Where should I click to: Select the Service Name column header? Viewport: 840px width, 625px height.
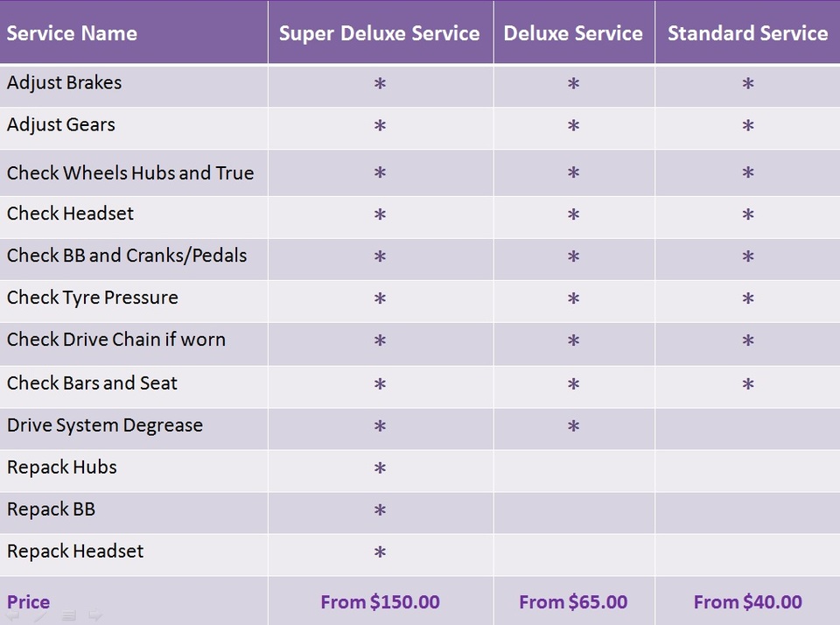tap(72, 33)
